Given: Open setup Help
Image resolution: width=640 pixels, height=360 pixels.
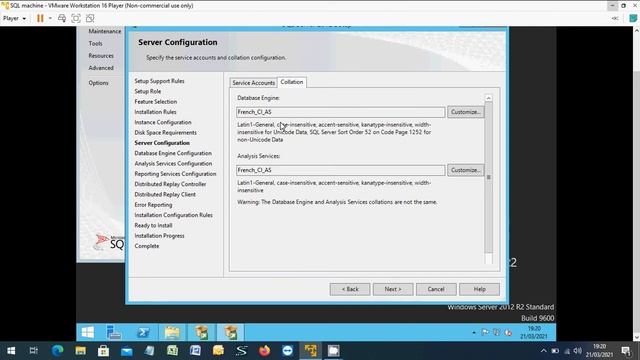Looking at the screenshot, I should (479, 289).
